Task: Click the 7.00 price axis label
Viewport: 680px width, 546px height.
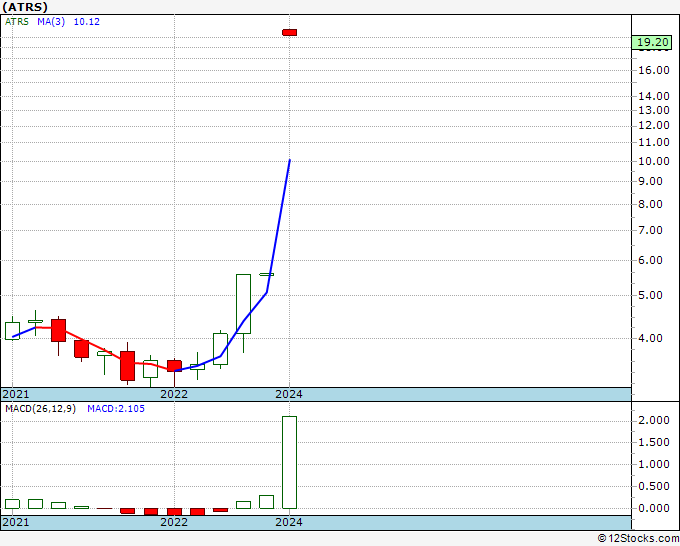Action: (x=651, y=230)
